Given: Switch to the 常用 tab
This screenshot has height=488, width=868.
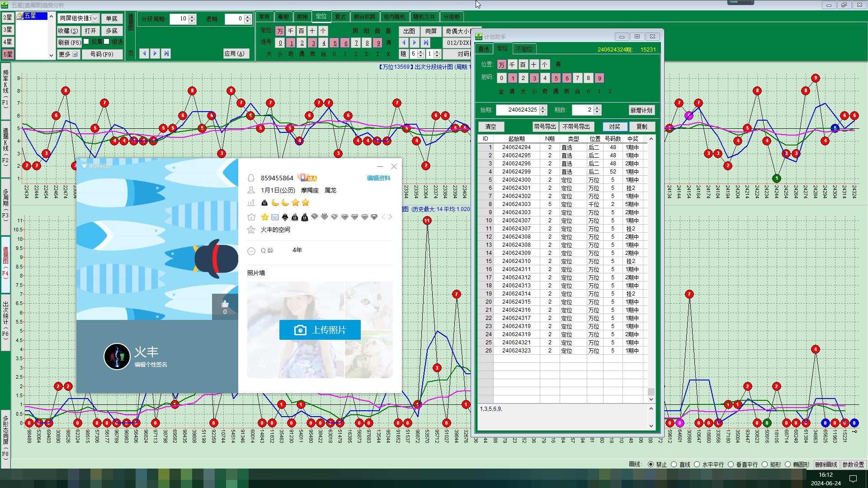Looking at the screenshot, I should click(264, 17).
